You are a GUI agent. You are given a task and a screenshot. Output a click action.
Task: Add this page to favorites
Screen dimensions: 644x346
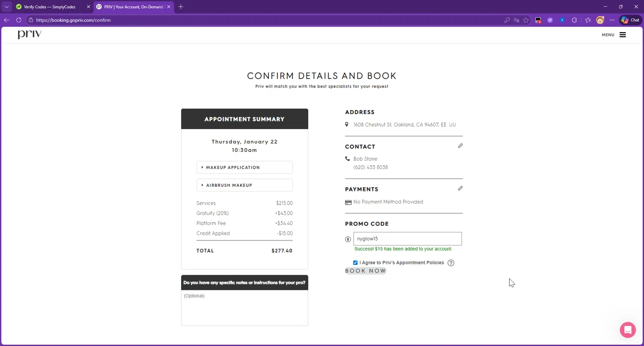(526, 20)
